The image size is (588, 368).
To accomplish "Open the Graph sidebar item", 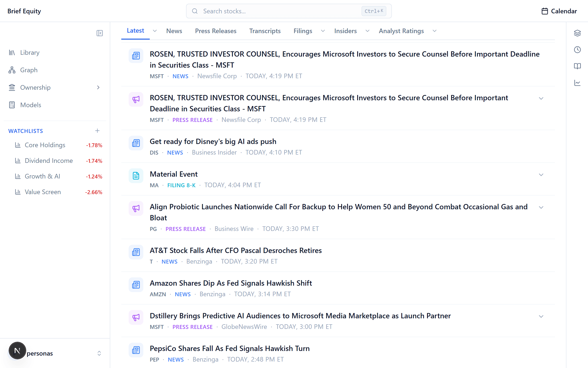I will click(55, 70).
